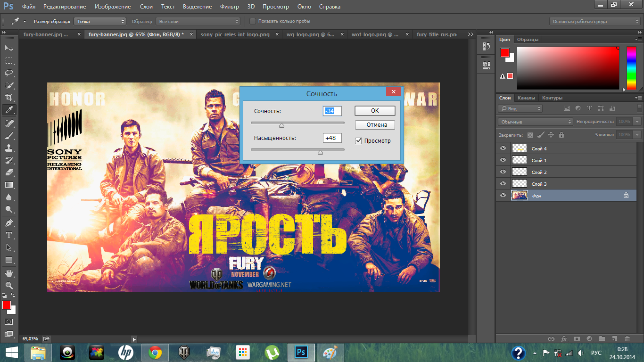Open Основная рабочая среда workspace dropdown
This screenshot has width=644, height=362.
click(x=595, y=21)
